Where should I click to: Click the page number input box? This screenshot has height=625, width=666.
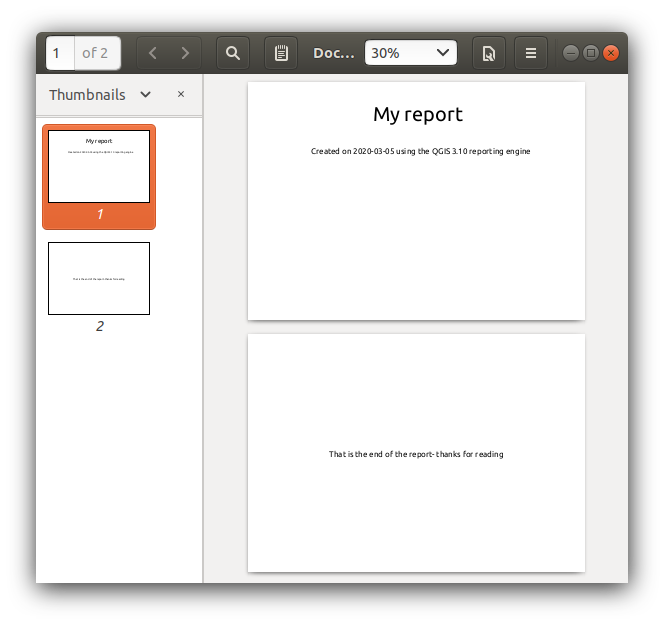click(x=60, y=53)
